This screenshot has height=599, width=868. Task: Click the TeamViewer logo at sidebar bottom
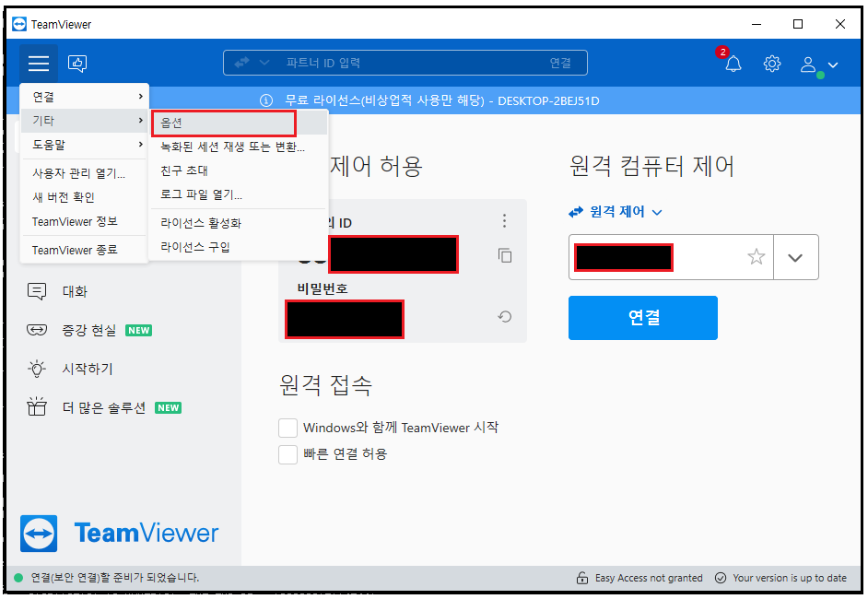120,534
